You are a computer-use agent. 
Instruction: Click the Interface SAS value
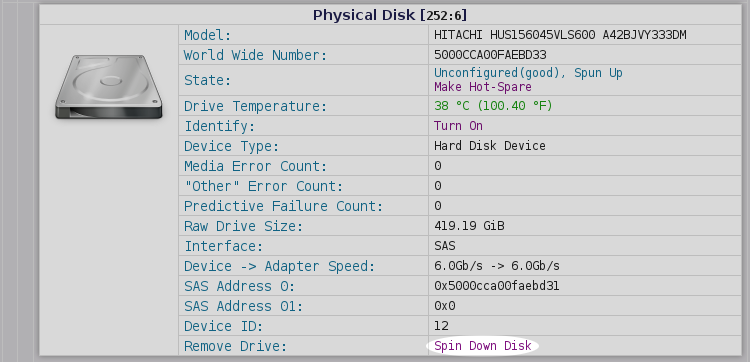click(x=445, y=246)
